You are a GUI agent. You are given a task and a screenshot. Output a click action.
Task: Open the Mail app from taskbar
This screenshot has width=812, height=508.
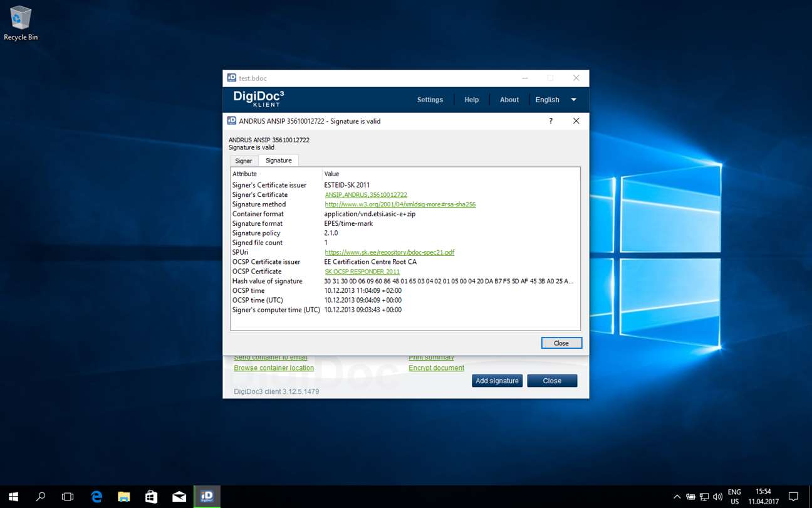coord(179,497)
